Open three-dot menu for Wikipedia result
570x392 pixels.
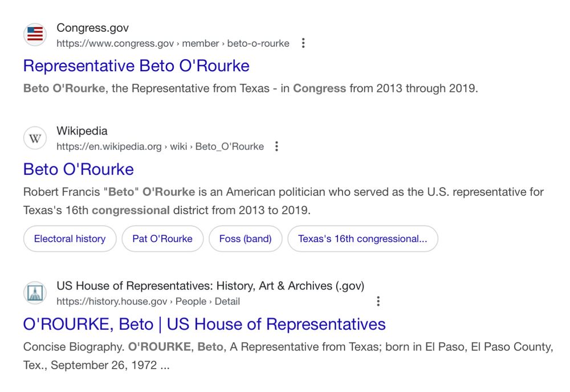pyautogui.click(x=276, y=146)
